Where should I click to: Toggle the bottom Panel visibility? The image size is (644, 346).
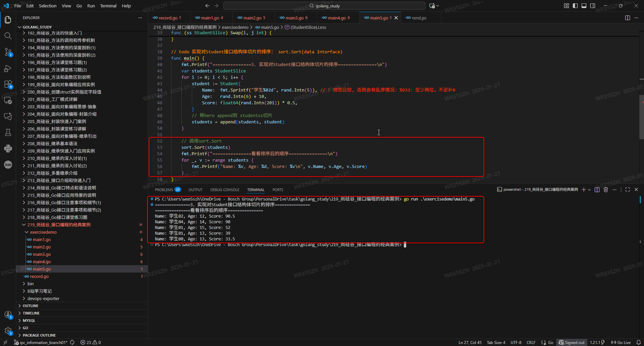click(x=584, y=6)
